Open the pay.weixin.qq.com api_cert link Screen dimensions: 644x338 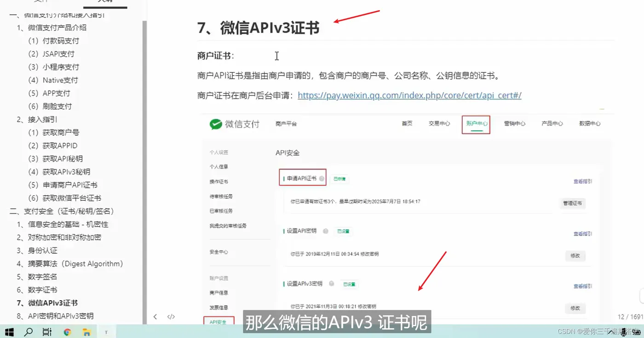[409, 96]
